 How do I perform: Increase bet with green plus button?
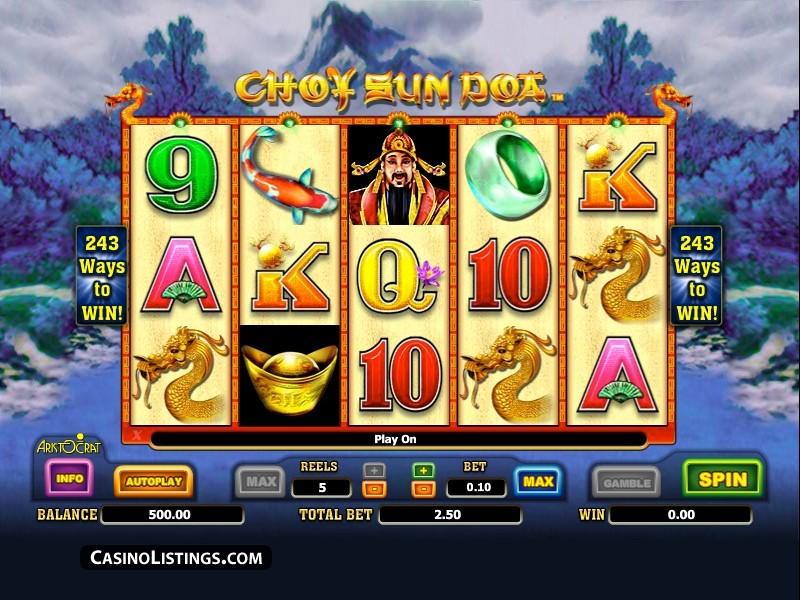(x=423, y=470)
